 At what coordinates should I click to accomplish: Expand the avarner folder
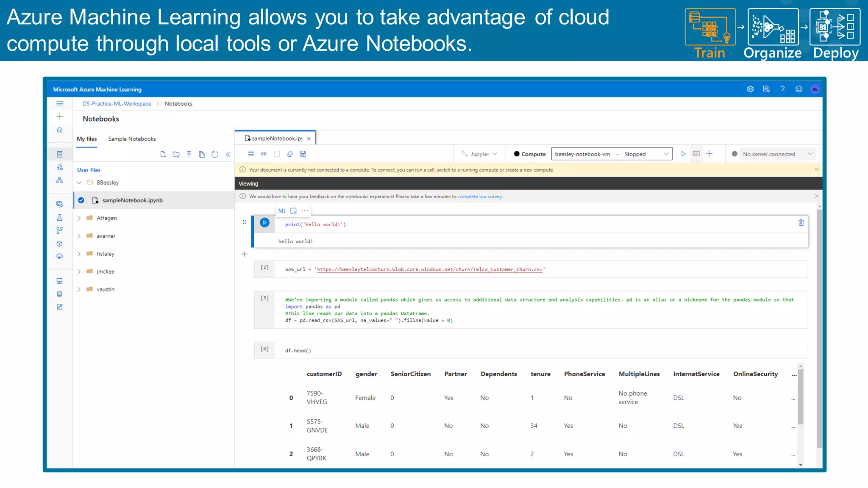pyautogui.click(x=79, y=236)
